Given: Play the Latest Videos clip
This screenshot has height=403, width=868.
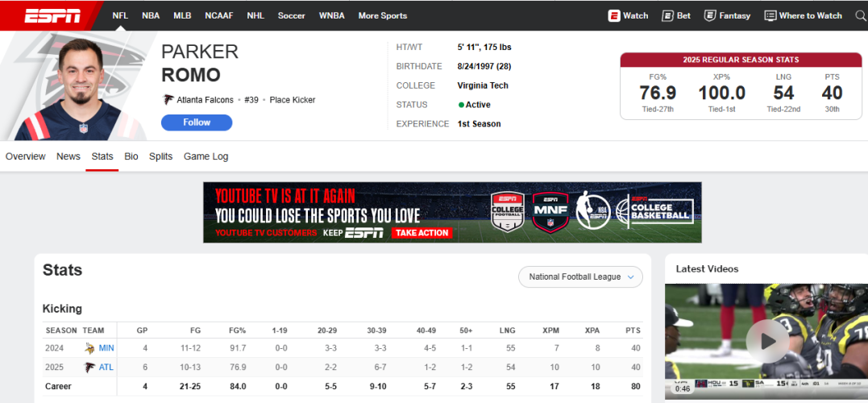Looking at the screenshot, I should [762, 342].
